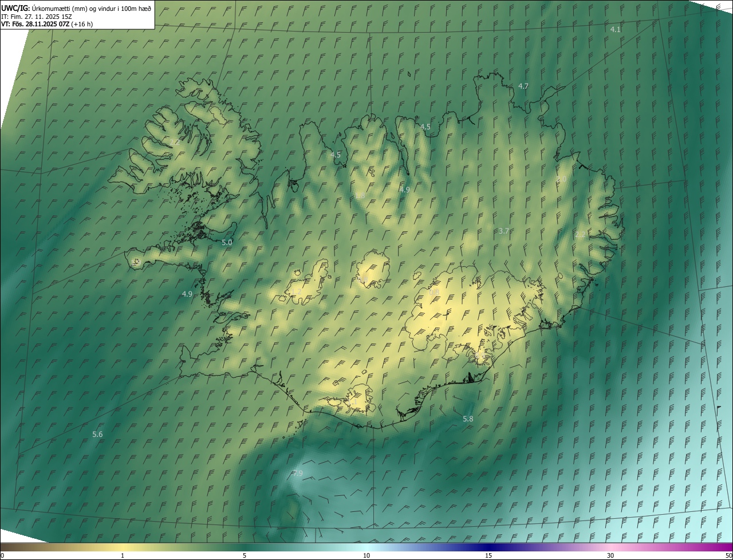733x560 pixels.
Task: Click the 5.8 value label off the coast
Action: point(468,419)
